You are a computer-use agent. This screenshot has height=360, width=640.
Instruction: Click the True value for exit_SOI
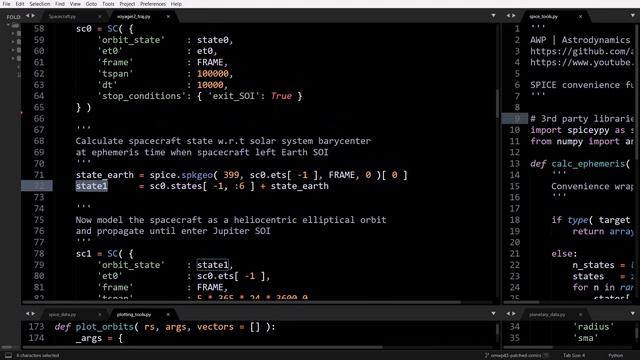281,96
